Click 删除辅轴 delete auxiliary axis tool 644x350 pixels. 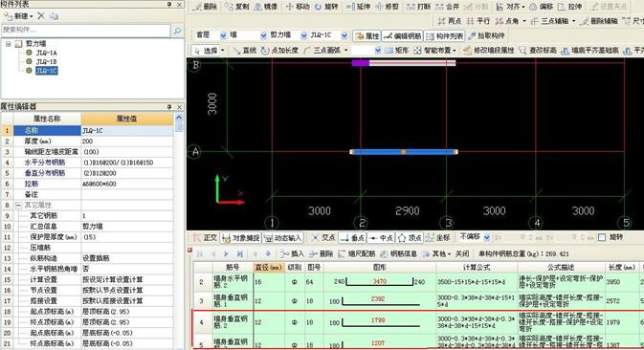600,20
